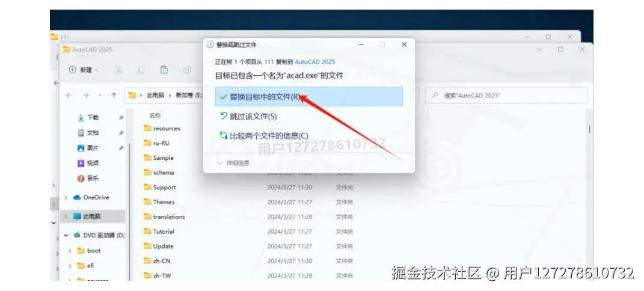Expand the OneDrive tree node

tap(66, 197)
